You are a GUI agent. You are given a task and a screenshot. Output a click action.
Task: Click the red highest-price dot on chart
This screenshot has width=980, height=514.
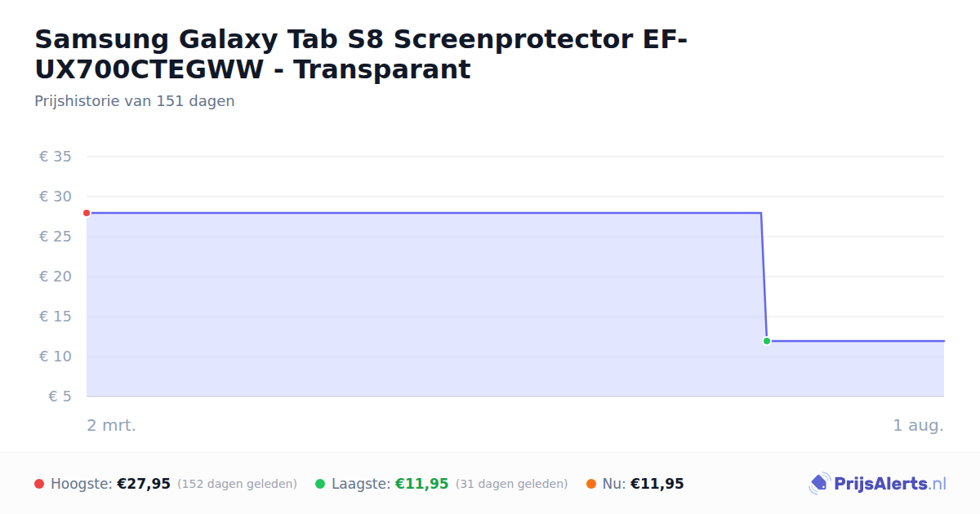(x=87, y=213)
